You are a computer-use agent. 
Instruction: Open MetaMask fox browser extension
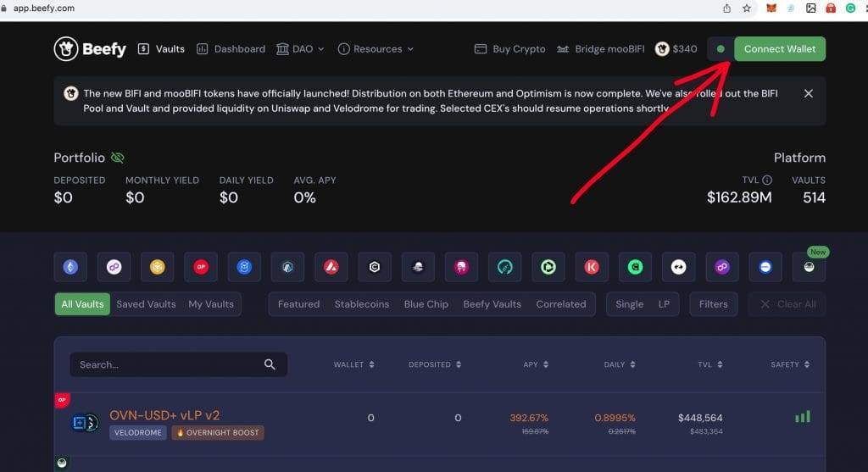click(771, 8)
